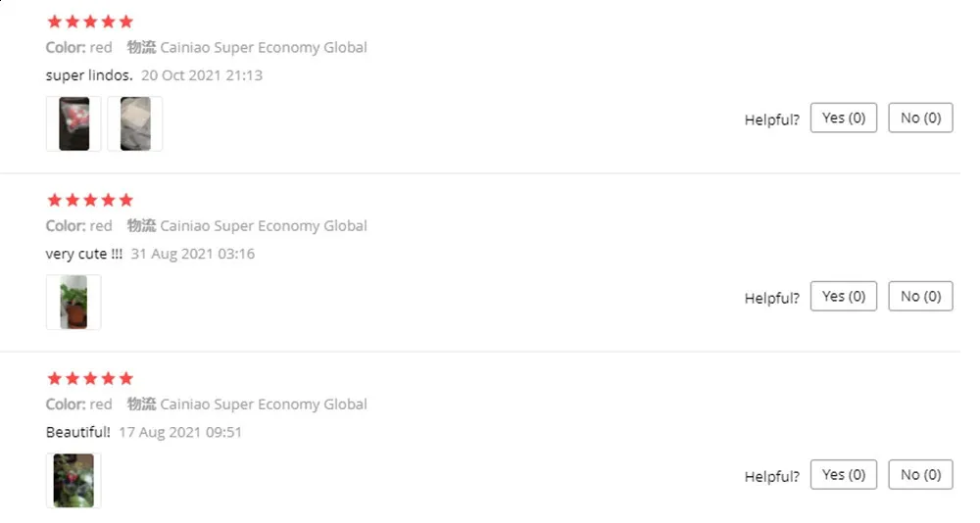Click the logistics icon in the second review
This screenshot has width=980, height=523.
(141, 225)
